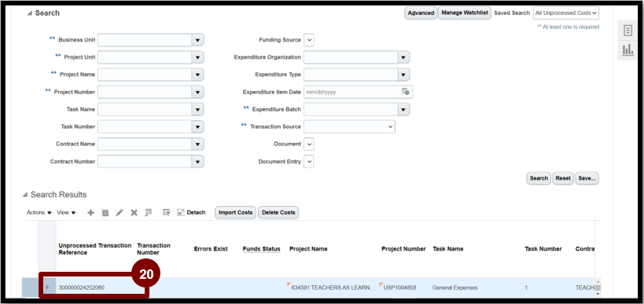Viewport: 644px width, 304px height.
Task: Click the Advanced button
Action: pyautogui.click(x=421, y=13)
